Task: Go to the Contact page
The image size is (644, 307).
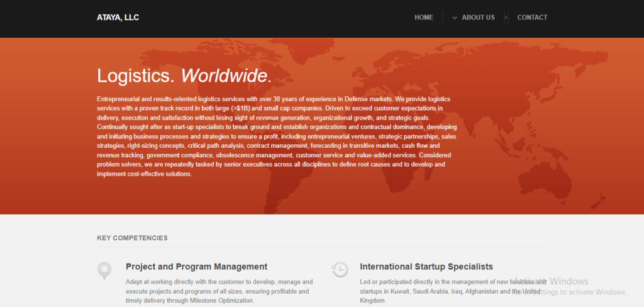Action: [532, 18]
